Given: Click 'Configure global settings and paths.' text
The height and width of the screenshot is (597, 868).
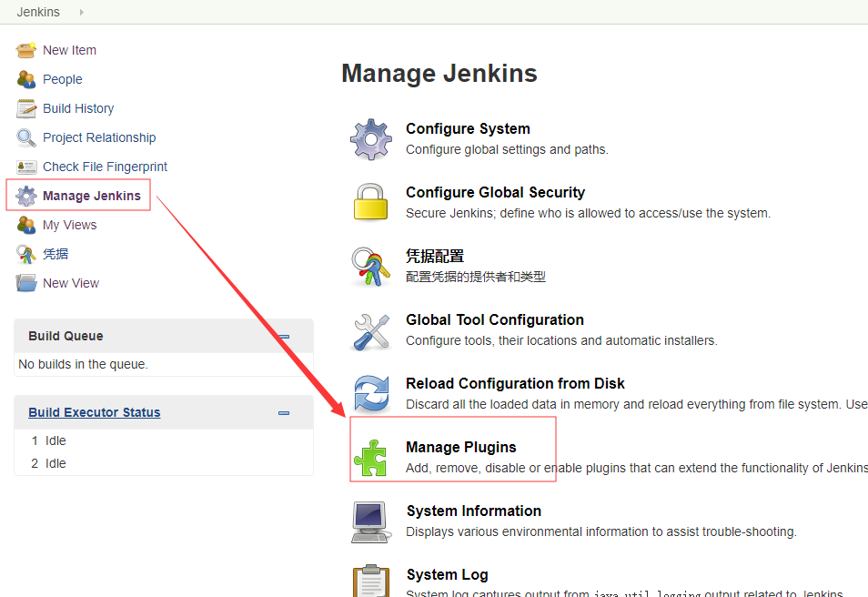Looking at the screenshot, I should pos(507,149).
